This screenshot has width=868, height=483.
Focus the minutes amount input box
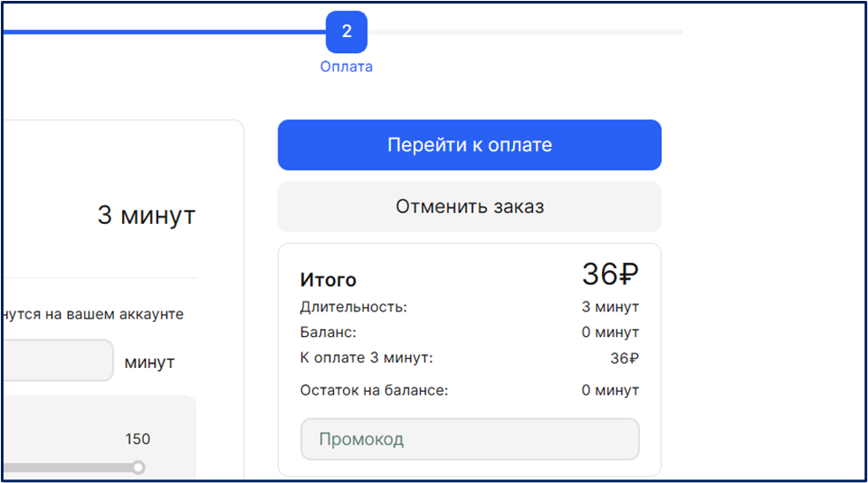[58, 361]
